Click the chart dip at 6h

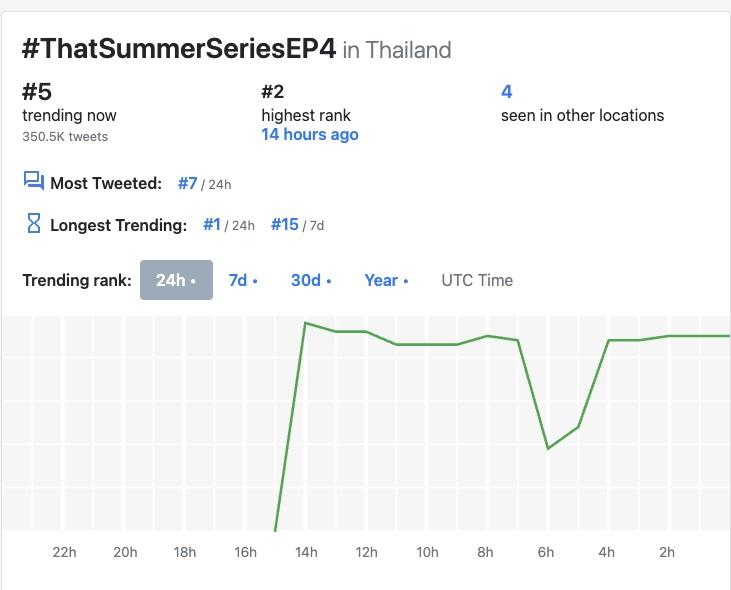[x=548, y=448]
